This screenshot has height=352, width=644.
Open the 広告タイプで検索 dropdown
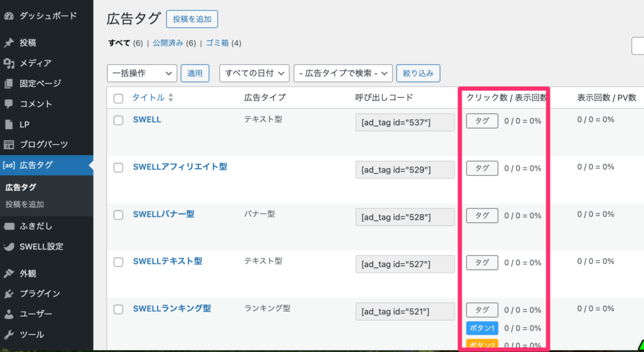click(343, 73)
